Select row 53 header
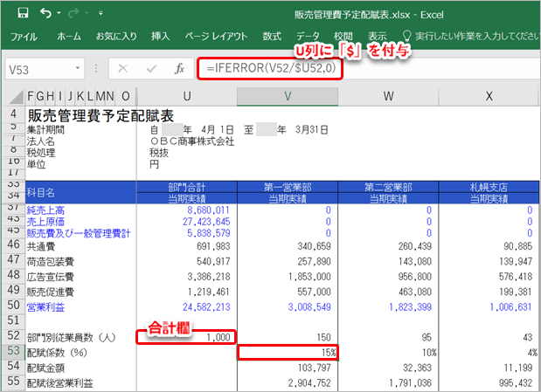Image resolution: width=541 pixels, height=392 pixels. point(13,351)
